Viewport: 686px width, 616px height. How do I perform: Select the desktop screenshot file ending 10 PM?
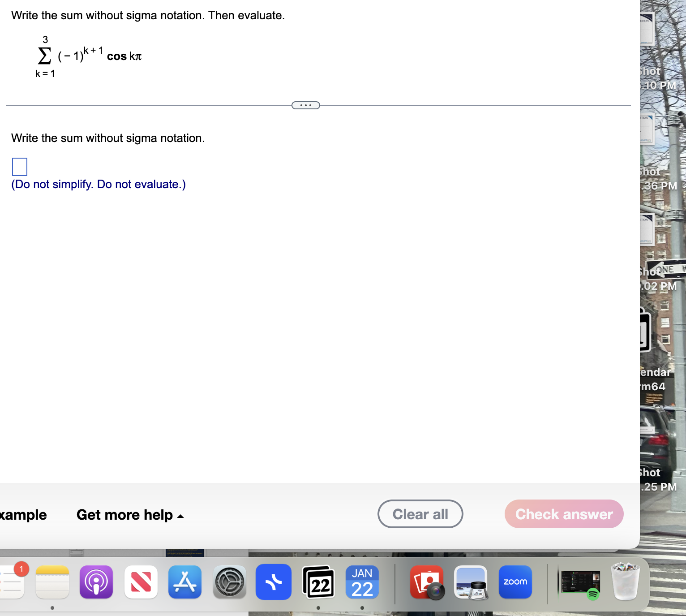(658, 52)
